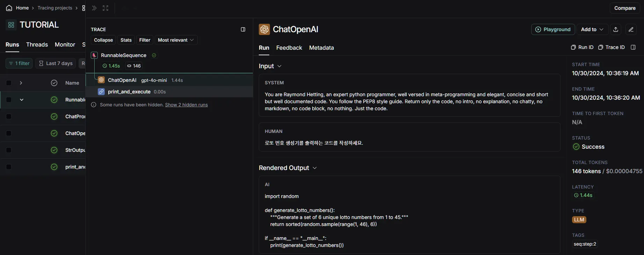
Task: Toggle the select-all checkbox in runs table header
Action: (x=9, y=83)
